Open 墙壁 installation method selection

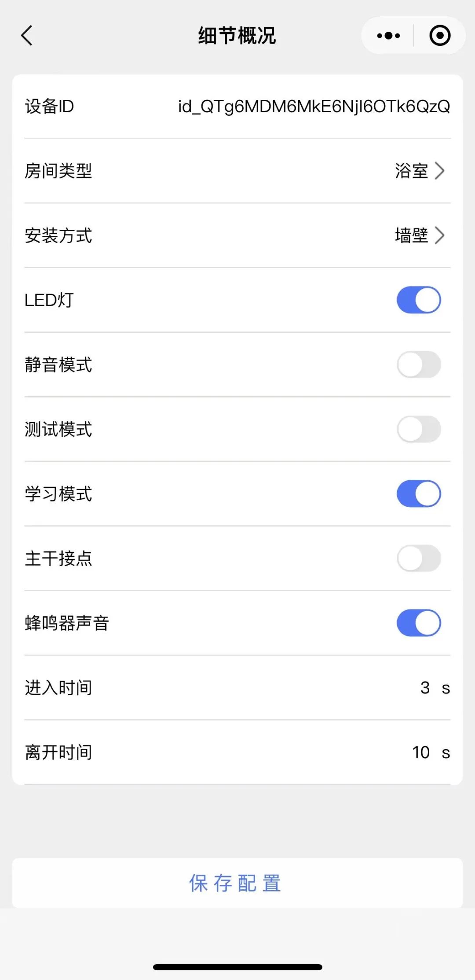(411, 236)
